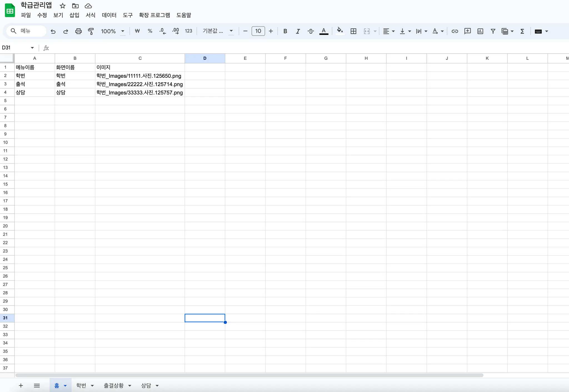This screenshot has width=569, height=392.
Task: Open horizontal align dropdown
Action: pos(389,31)
